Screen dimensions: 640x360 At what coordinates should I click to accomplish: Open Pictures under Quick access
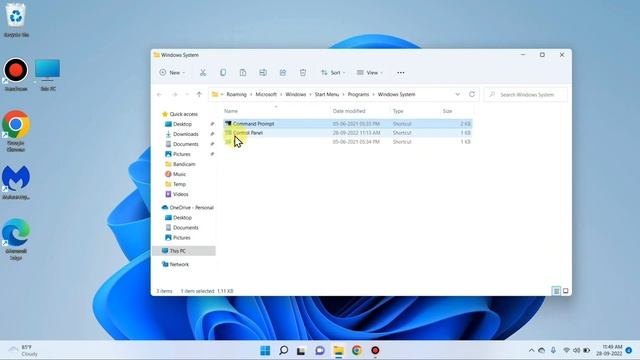click(178, 154)
